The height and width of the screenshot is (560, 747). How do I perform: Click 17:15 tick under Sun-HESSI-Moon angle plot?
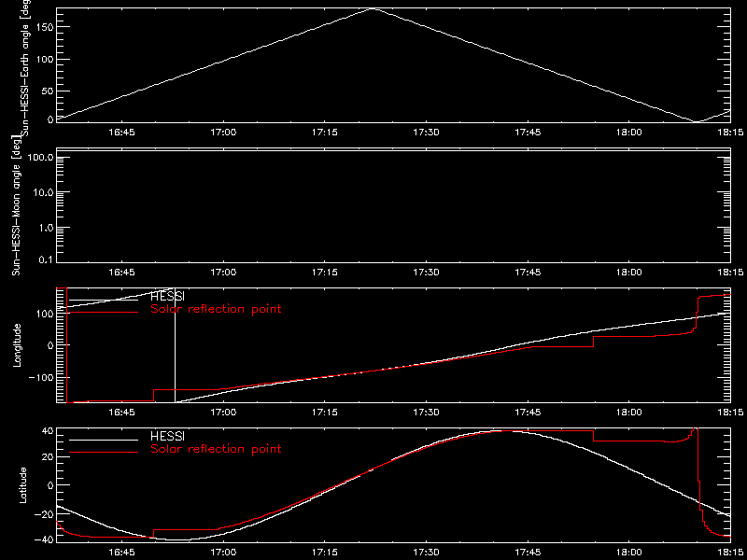pos(324,273)
